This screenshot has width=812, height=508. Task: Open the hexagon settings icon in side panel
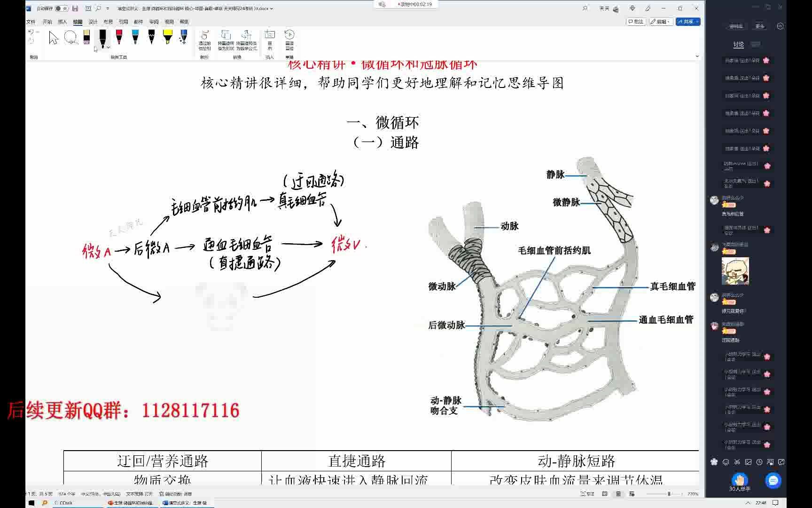(x=780, y=26)
